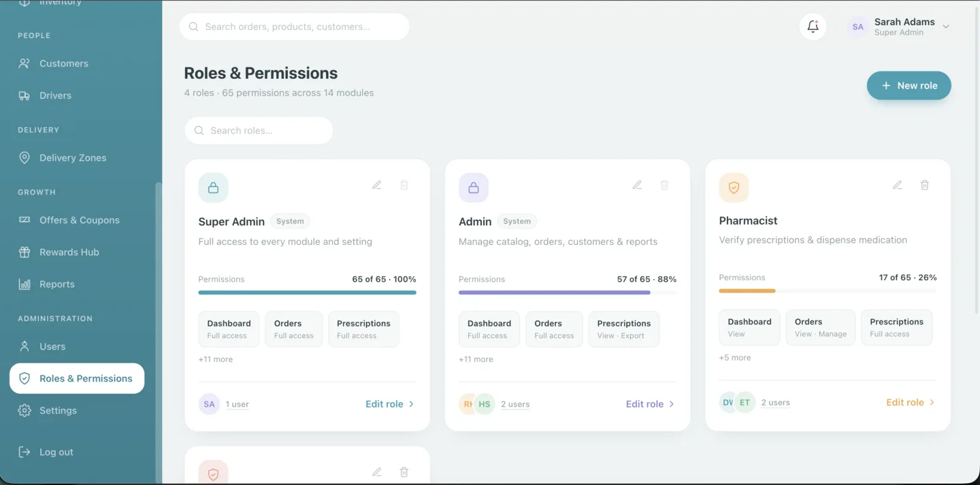Focus the Search roles input field
This screenshot has height=485, width=980.
(259, 131)
